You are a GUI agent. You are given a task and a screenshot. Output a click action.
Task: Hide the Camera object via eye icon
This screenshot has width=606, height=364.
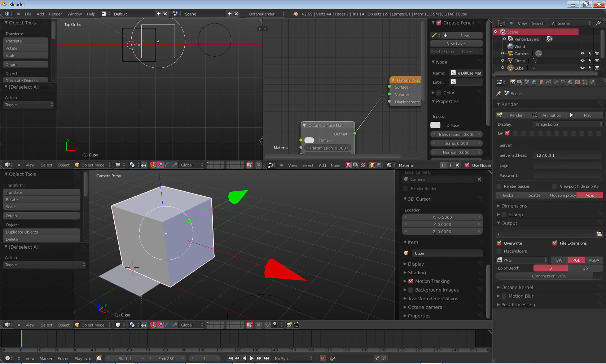[x=582, y=53]
